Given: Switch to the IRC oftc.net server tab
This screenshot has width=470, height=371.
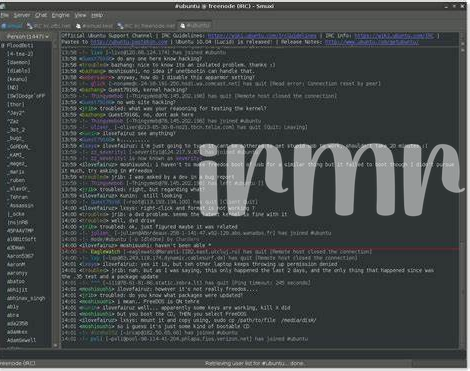Looking at the screenshot, I should coord(49,26).
